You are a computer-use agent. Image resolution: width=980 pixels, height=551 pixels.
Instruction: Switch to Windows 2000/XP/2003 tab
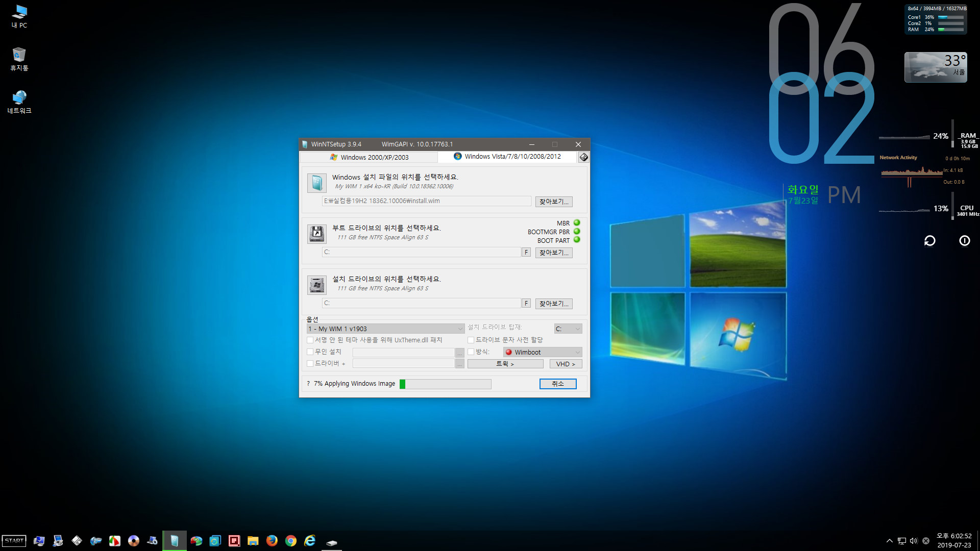click(x=369, y=157)
